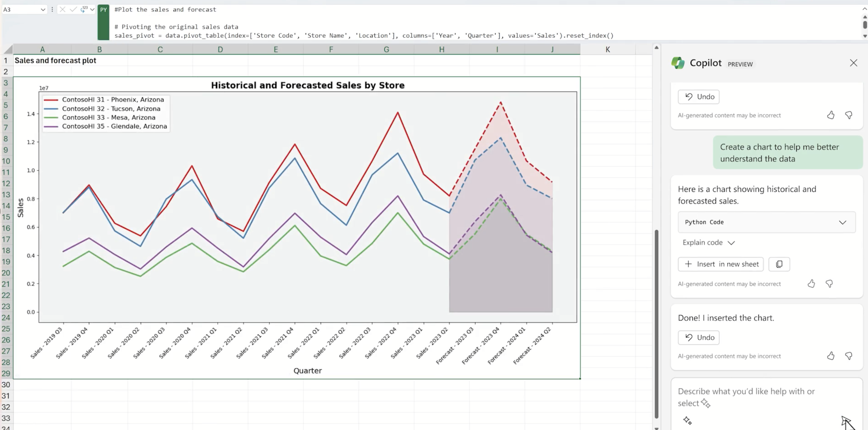This screenshot has height=430, width=868.
Task: Click the green PY indicator badge
Action: pos(103,22)
